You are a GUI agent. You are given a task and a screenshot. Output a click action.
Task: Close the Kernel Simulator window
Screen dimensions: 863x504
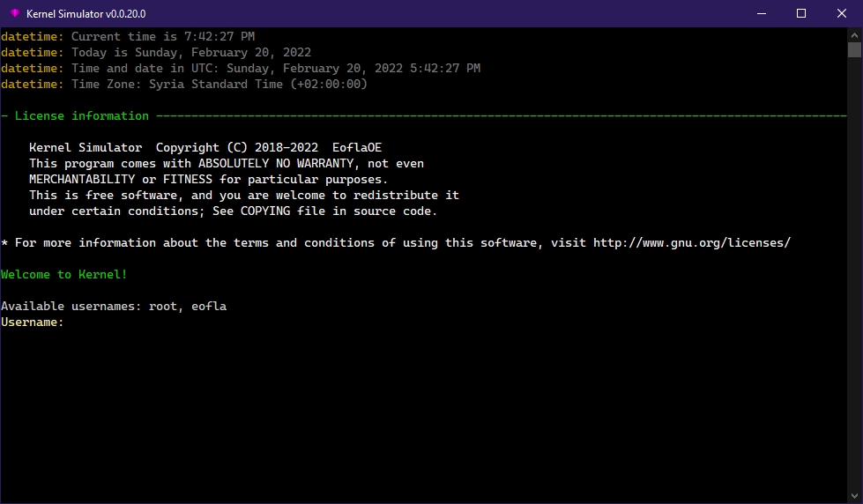842,13
